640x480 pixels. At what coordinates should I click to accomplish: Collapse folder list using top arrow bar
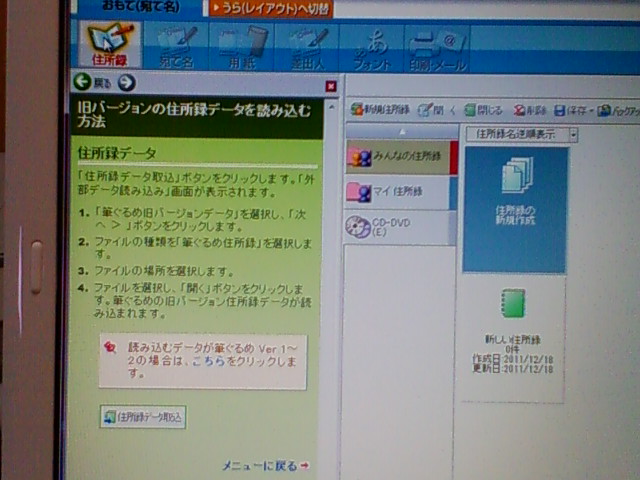point(402,131)
